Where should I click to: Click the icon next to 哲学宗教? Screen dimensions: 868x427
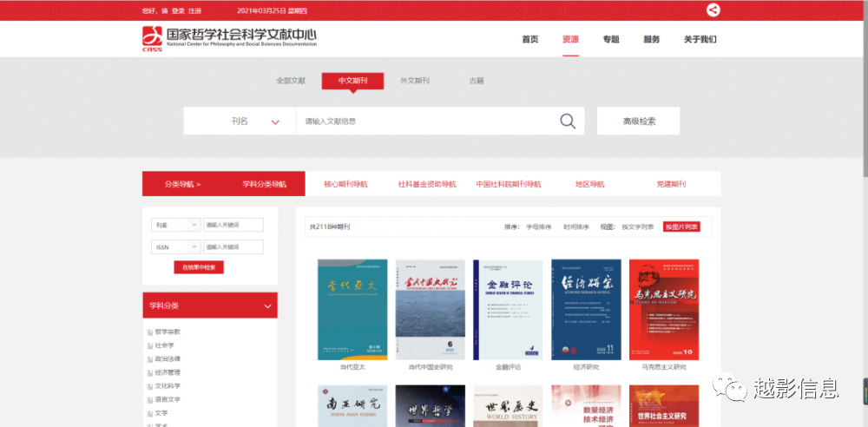pos(149,332)
